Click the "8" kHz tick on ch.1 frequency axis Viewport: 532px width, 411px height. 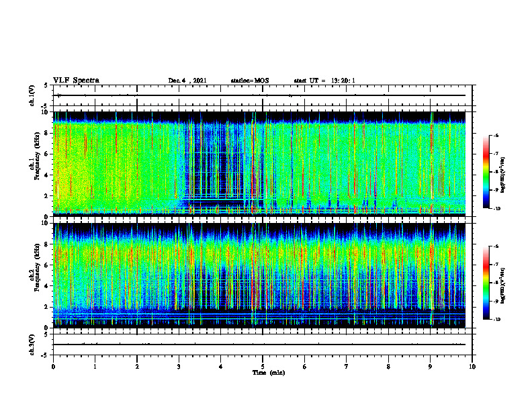(x=46, y=133)
